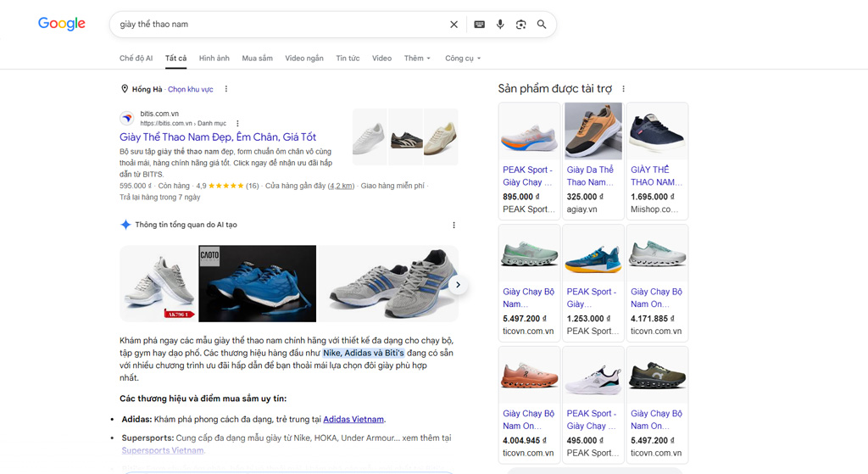Viewport: 868px width, 474px height.
Task: Switch to Chế độ AI tab
Action: (x=136, y=59)
